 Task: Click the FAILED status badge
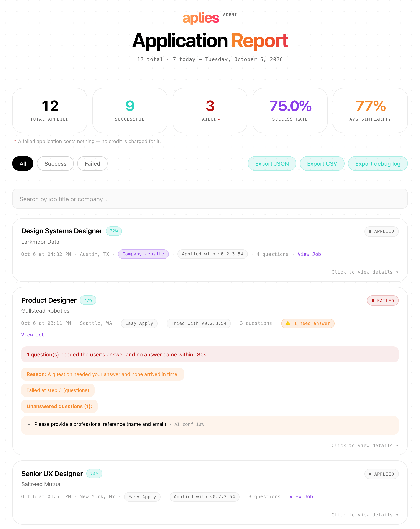coord(383,300)
